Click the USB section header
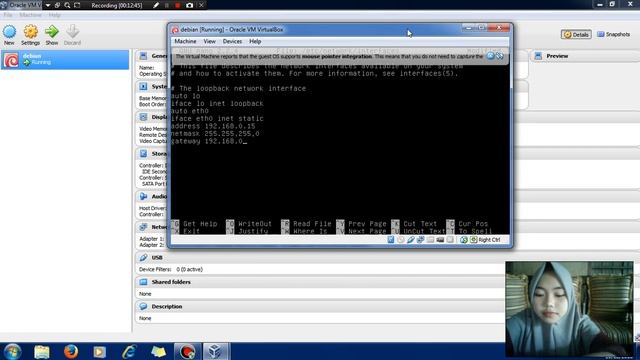 157,258
